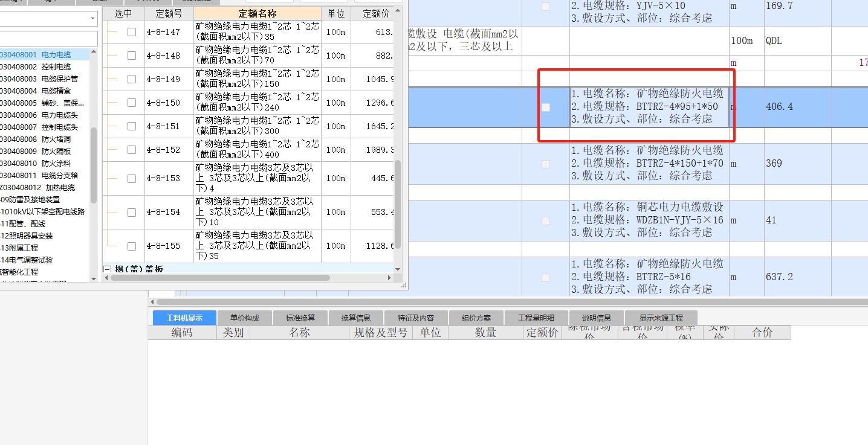
Task: Open the combo box above the category tree
Action: [92, 19]
